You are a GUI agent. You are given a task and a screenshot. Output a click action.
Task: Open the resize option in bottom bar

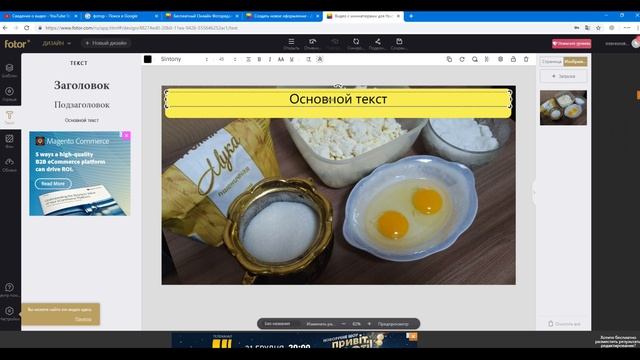click(320, 324)
